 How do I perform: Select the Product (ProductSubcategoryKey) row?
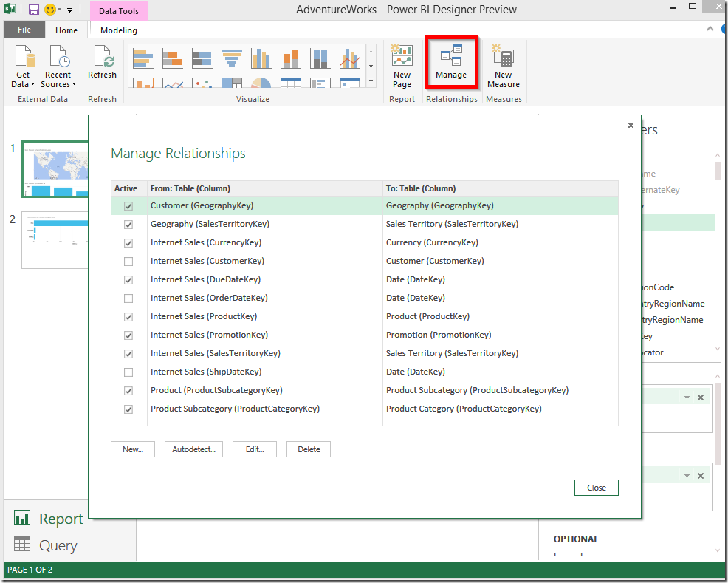[365, 390]
